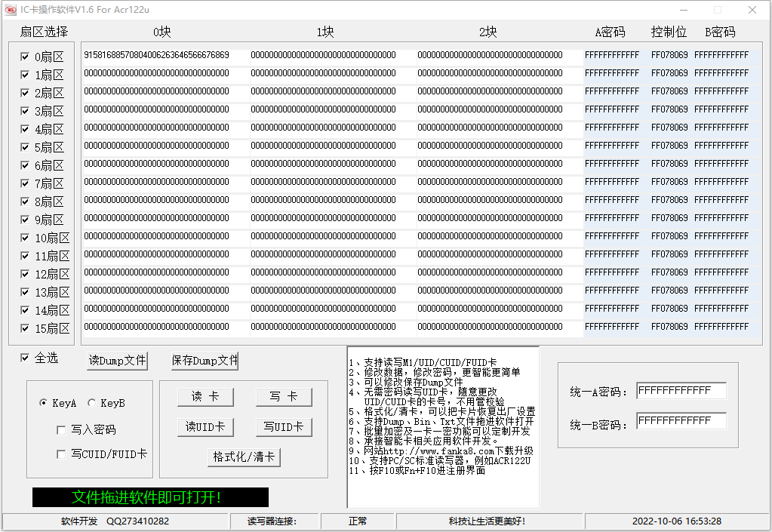Click the green 文件拖进软件即可打开 banner

coord(151,497)
